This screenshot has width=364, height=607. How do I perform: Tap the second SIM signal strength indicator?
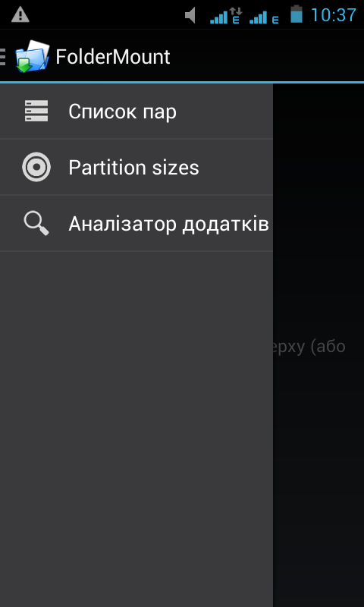point(259,17)
